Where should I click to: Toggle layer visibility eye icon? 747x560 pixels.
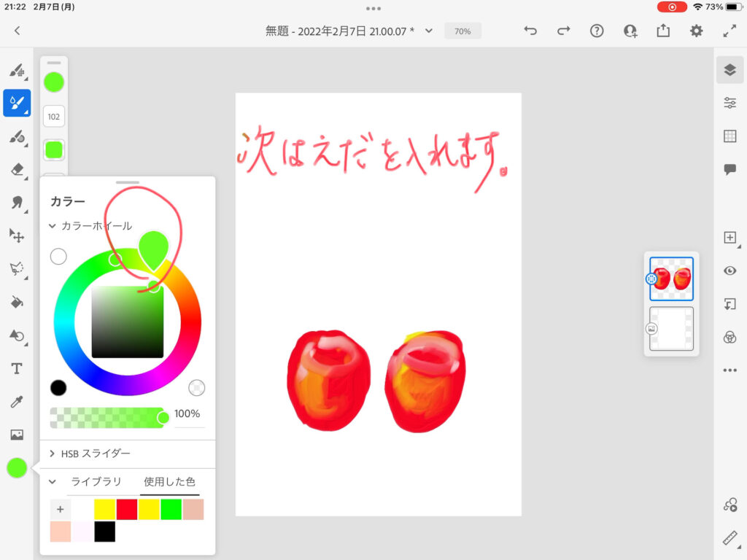729,271
